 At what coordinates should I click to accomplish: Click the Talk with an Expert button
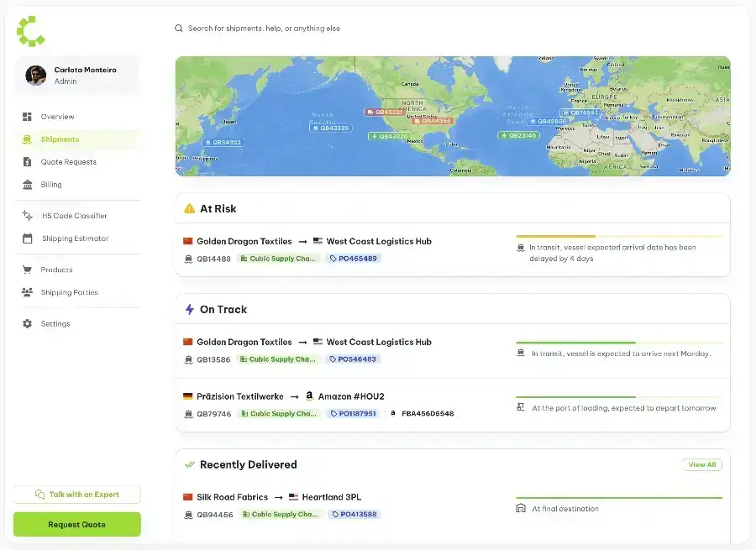[x=77, y=495]
